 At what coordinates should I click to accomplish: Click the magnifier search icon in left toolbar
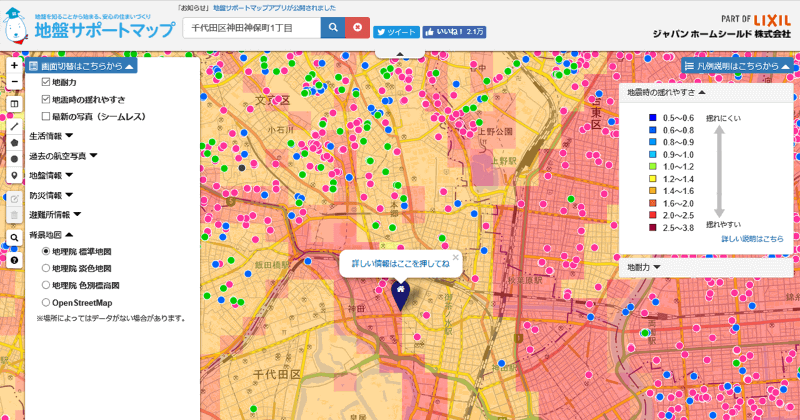(x=14, y=238)
